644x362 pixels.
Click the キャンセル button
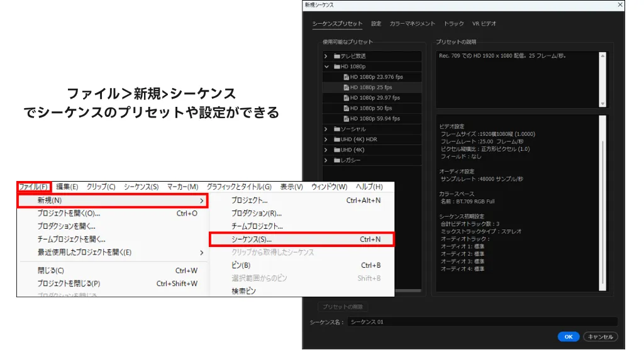tap(601, 337)
